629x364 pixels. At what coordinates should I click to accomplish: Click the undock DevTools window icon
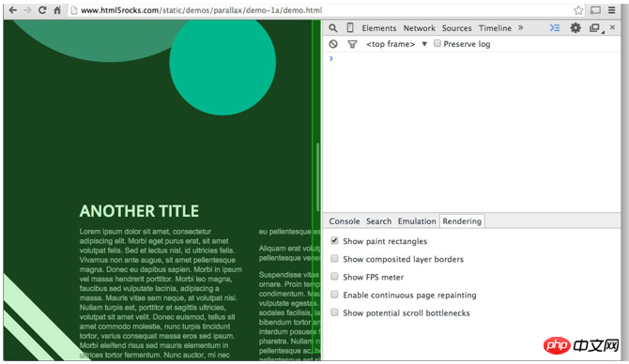[595, 28]
